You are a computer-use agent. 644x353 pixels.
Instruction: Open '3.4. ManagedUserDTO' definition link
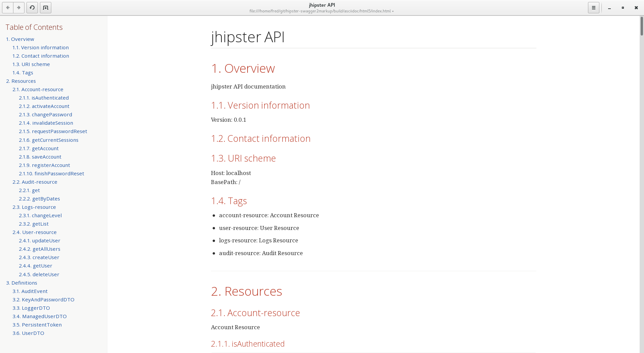click(x=40, y=316)
